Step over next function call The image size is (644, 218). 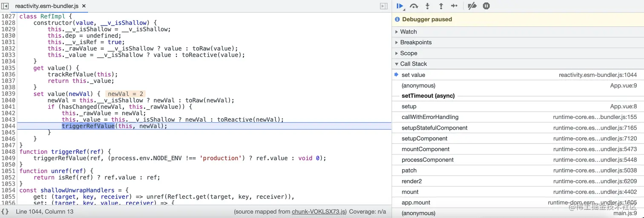pyautogui.click(x=414, y=6)
